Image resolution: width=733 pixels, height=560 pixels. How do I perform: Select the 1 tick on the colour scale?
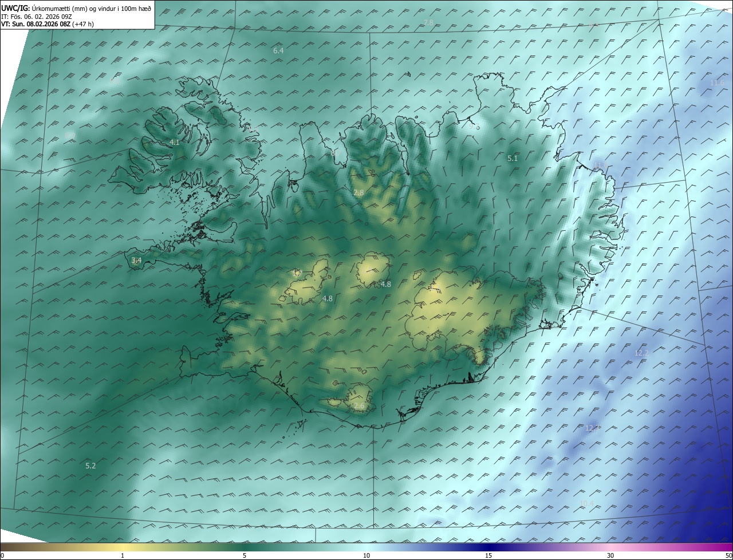[123, 555]
